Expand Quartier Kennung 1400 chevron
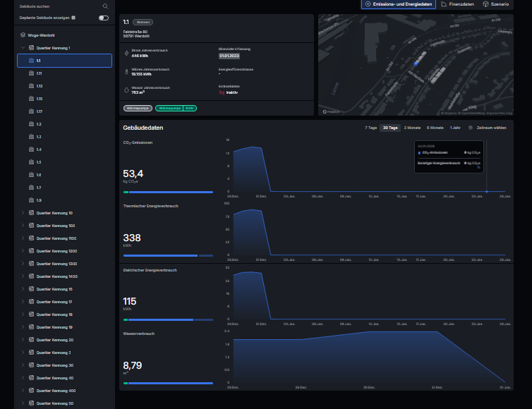Image resolution: width=532 pixels, height=409 pixels. pos(23,276)
